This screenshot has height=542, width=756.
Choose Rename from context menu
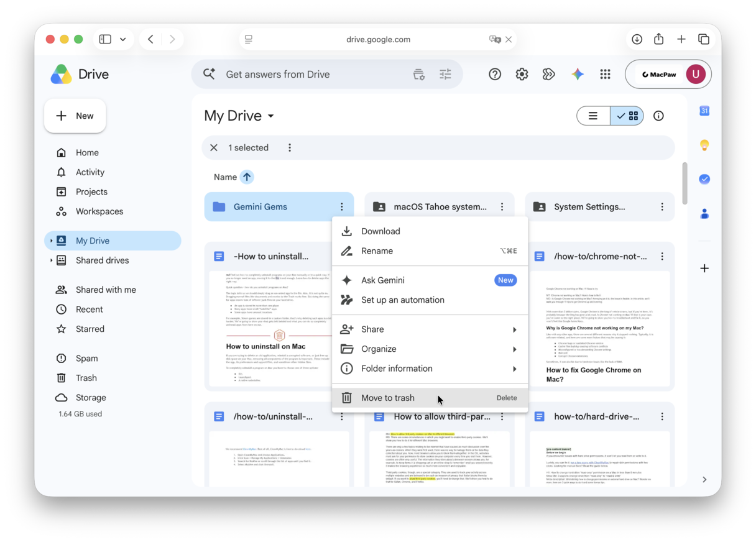tap(430, 251)
